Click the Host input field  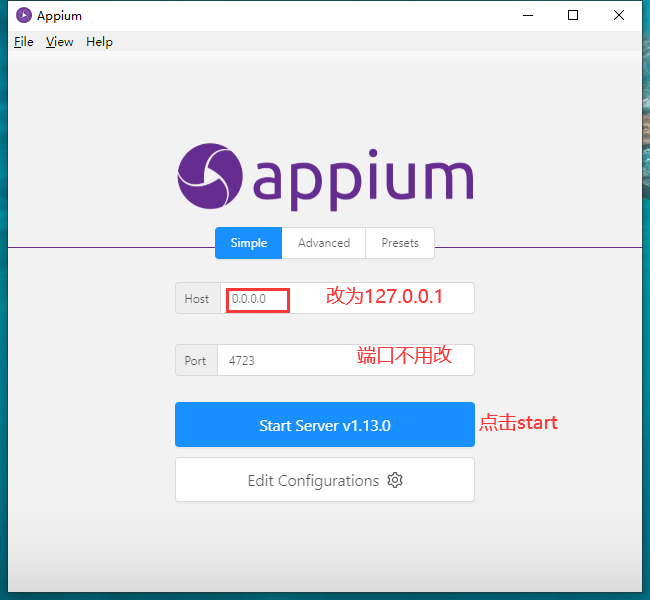pyautogui.click(x=347, y=298)
